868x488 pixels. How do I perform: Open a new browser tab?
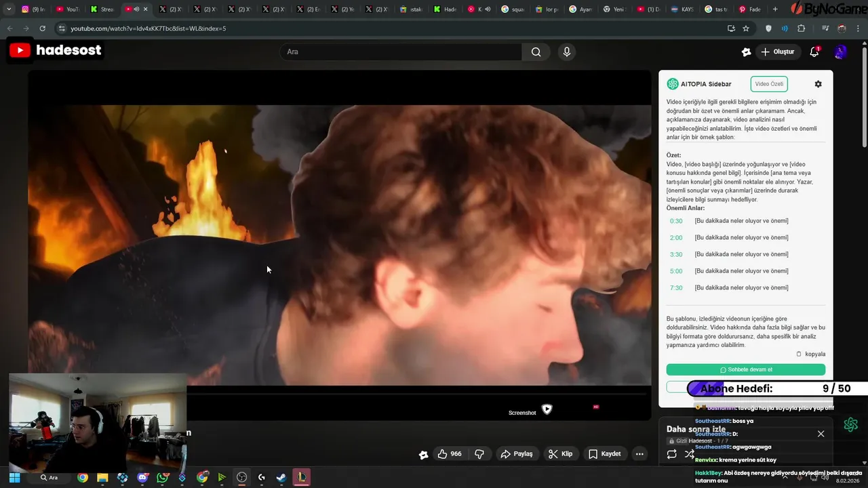[775, 9]
